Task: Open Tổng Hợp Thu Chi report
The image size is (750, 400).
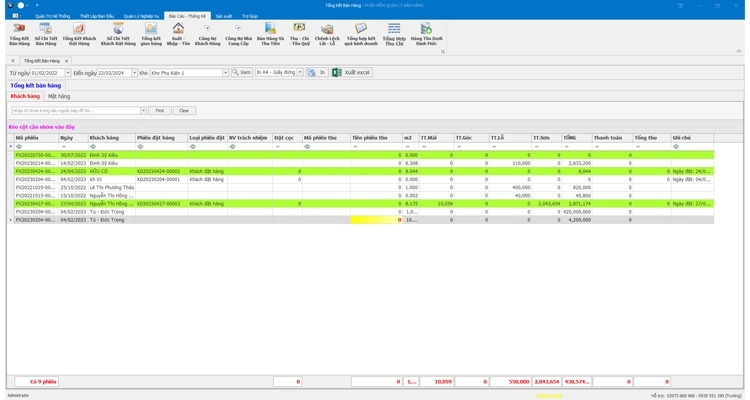Action: [394, 34]
